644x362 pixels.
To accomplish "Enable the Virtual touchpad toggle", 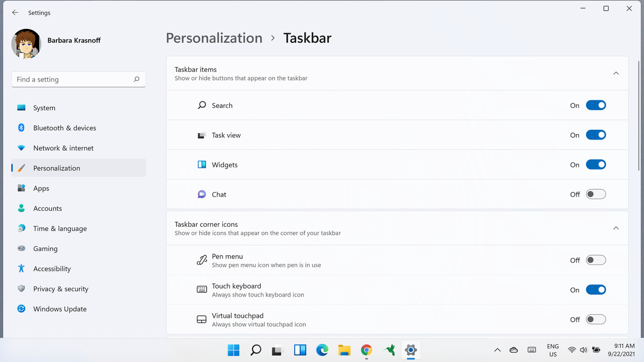I will [x=596, y=319].
